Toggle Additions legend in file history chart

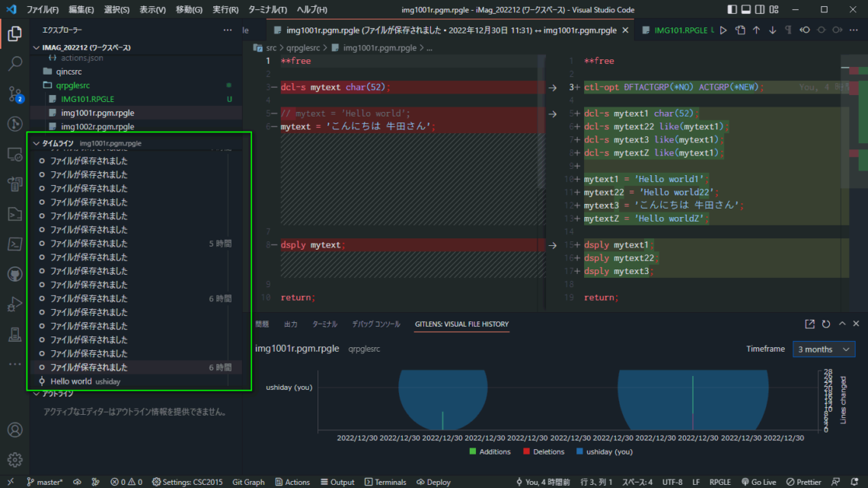490,451
